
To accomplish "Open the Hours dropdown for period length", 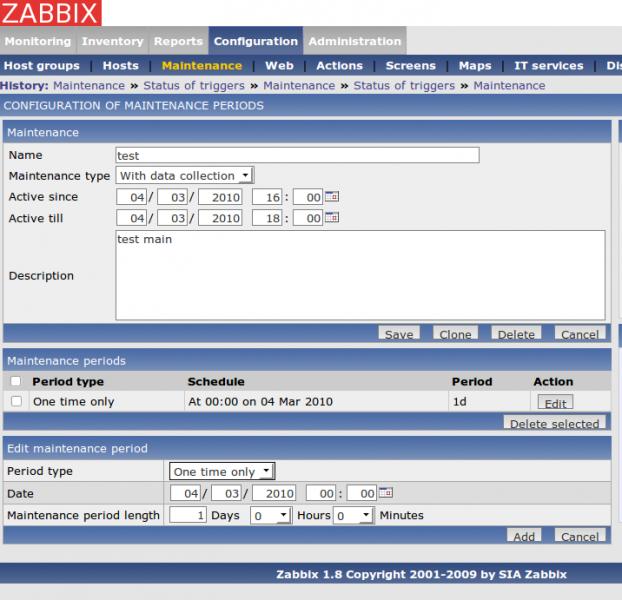I will pyautogui.click(x=270, y=515).
